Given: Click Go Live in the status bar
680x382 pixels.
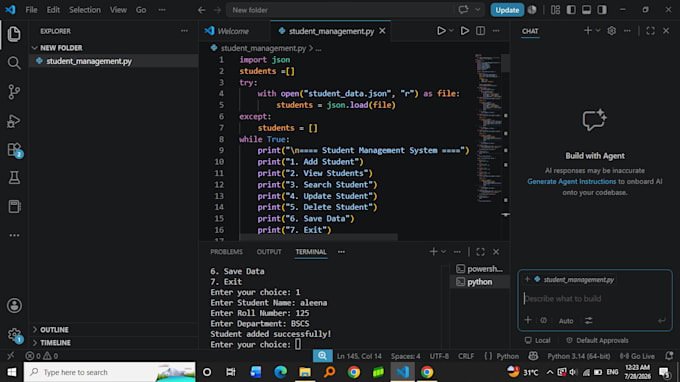Looking at the screenshot, I should (x=637, y=356).
